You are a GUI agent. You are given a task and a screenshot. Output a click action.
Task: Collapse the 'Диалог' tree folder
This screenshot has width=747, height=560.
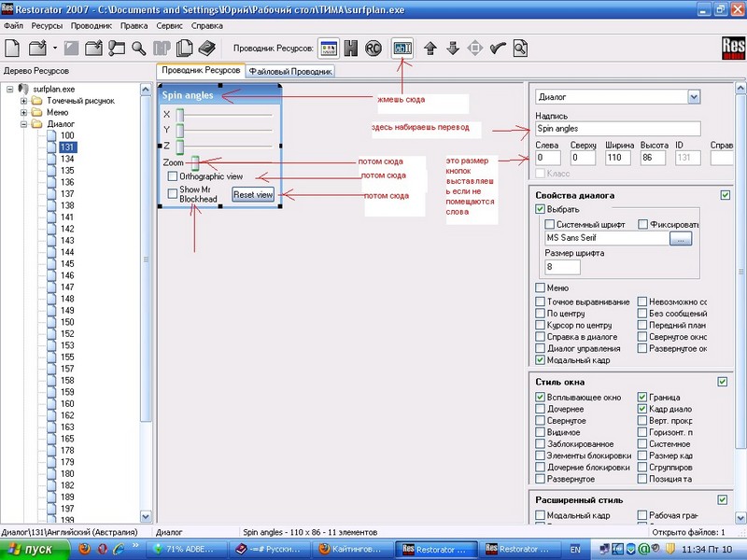[x=23, y=123]
